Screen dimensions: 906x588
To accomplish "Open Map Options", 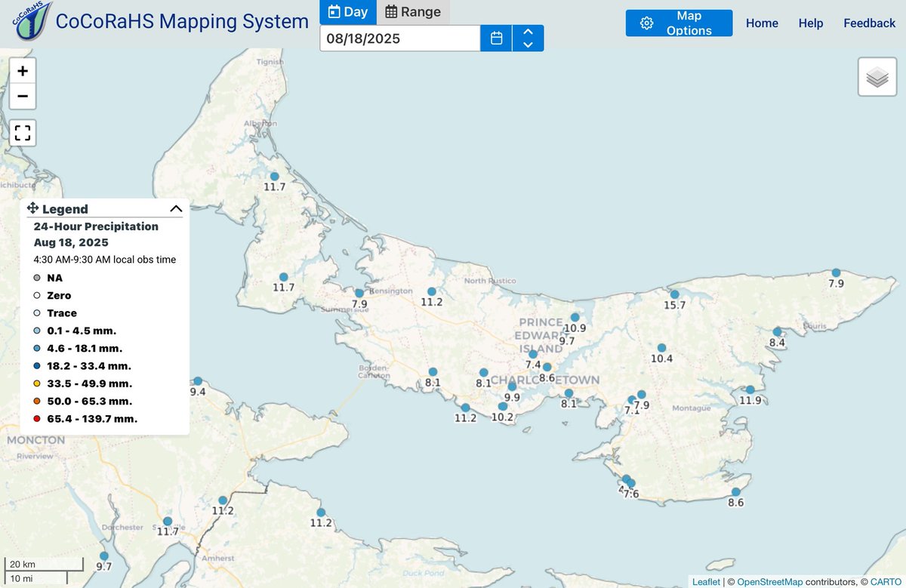I will point(679,23).
